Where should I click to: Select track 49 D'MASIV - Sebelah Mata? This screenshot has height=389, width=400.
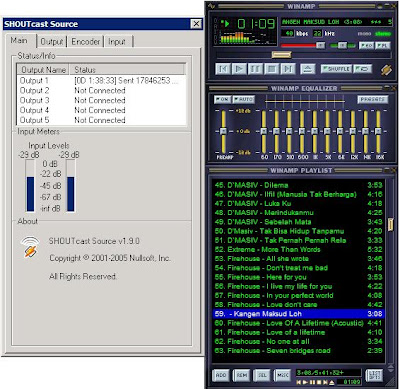[298, 222]
